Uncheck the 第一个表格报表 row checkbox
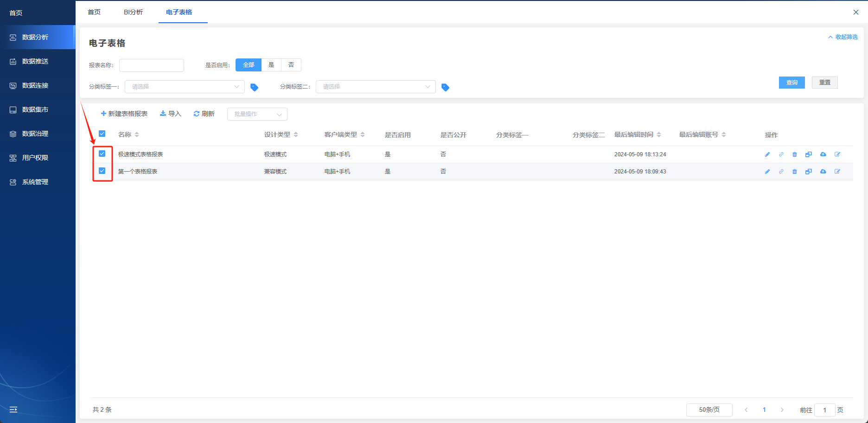868x423 pixels. [x=102, y=171]
